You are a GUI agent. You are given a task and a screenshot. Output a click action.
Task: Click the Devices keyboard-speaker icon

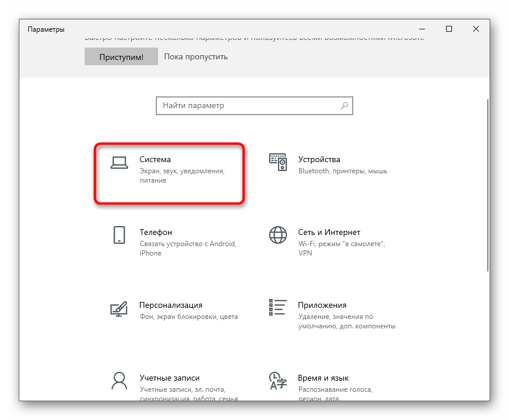click(277, 162)
